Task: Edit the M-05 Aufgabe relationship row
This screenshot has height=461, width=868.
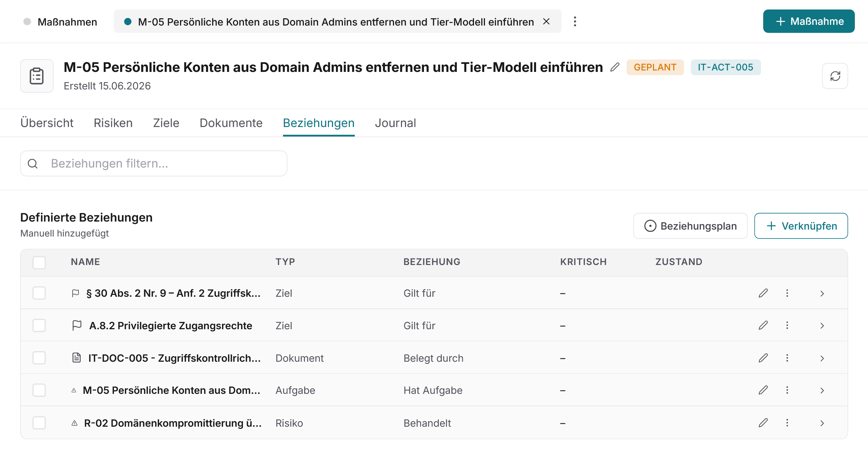Action: click(763, 390)
